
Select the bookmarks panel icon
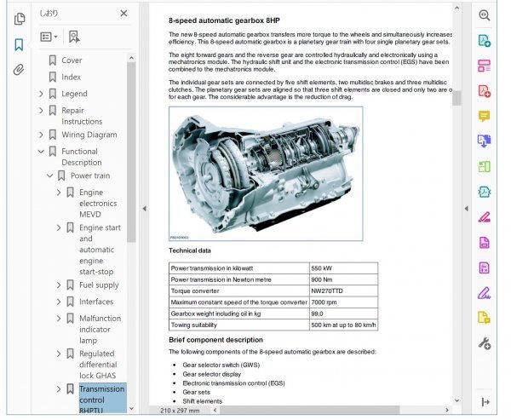(19, 44)
